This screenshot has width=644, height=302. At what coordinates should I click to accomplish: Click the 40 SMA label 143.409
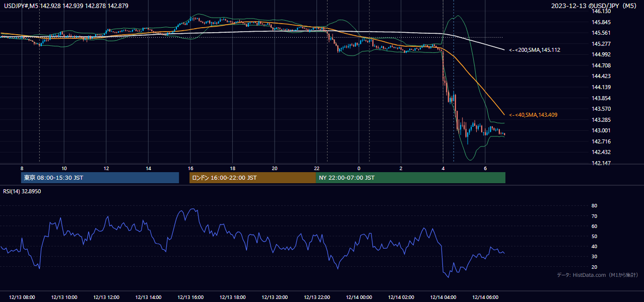coord(533,115)
